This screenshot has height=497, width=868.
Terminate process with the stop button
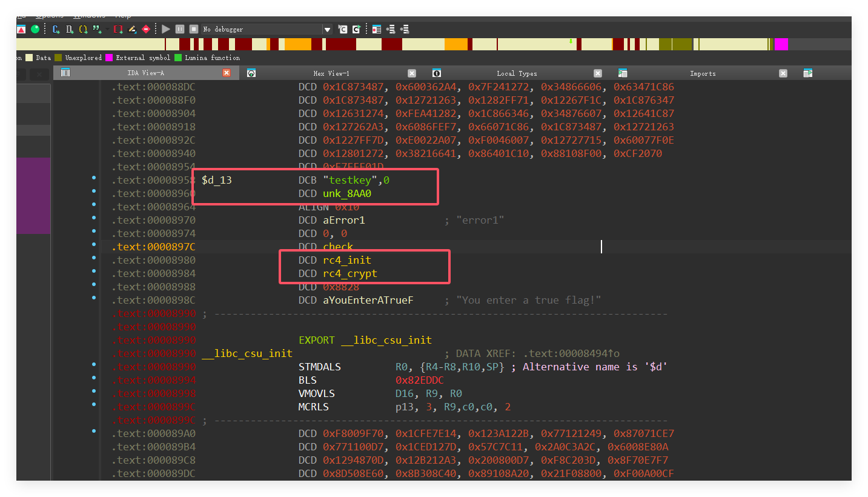[x=194, y=29]
